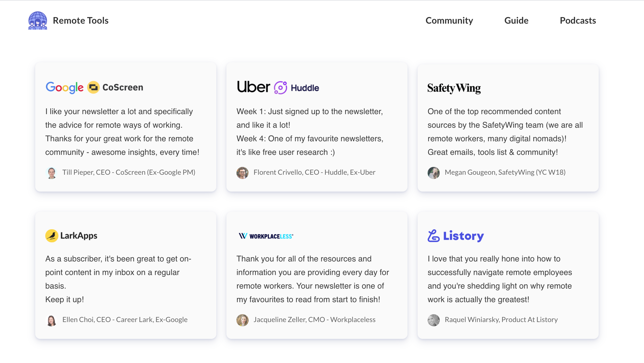Click Raquel Winiarsky's avatar photo
This screenshot has height=363, width=644.
434,320
